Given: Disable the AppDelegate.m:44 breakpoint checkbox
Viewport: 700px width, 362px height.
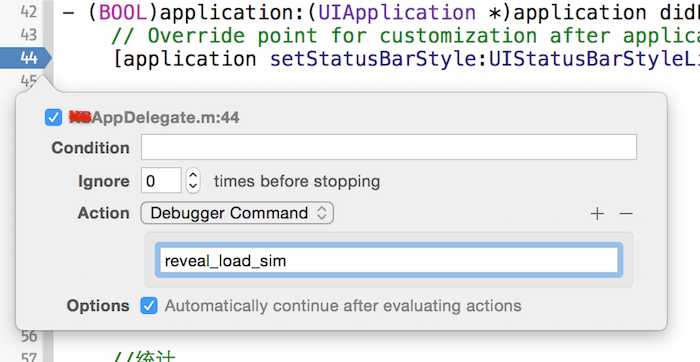Looking at the screenshot, I should [x=53, y=118].
